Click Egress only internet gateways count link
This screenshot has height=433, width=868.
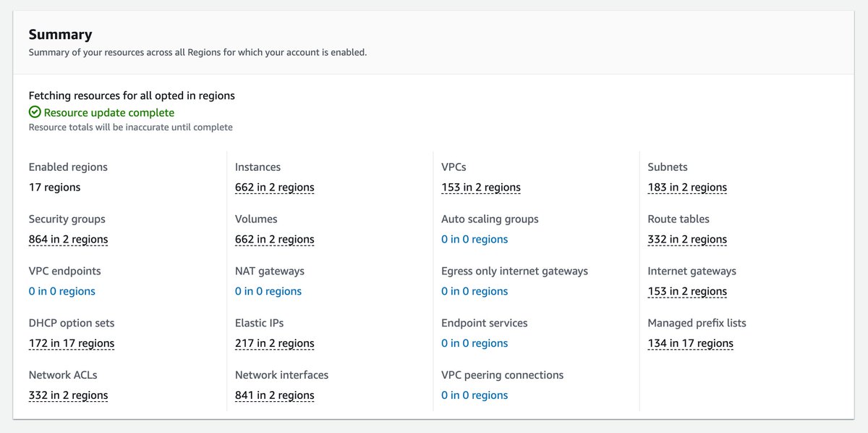pyautogui.click(x=474, y=292)
